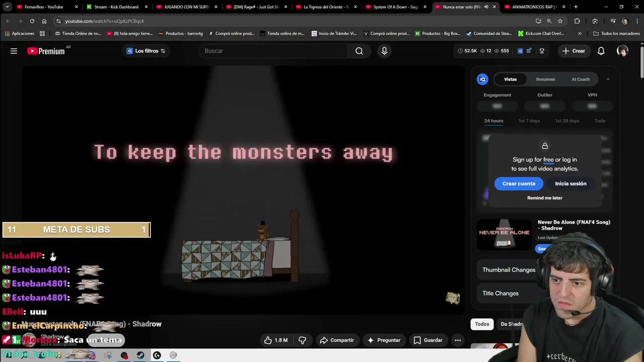The height and width of the screenshot is (362, 644).
Task: Focus the Buscar search field
Action: (274, 51)
